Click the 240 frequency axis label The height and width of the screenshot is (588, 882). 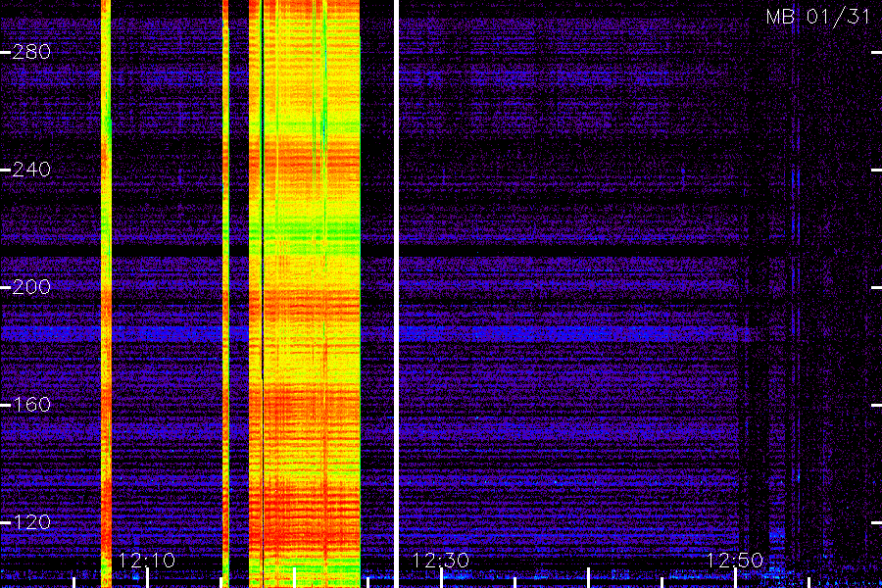(31, 170)
